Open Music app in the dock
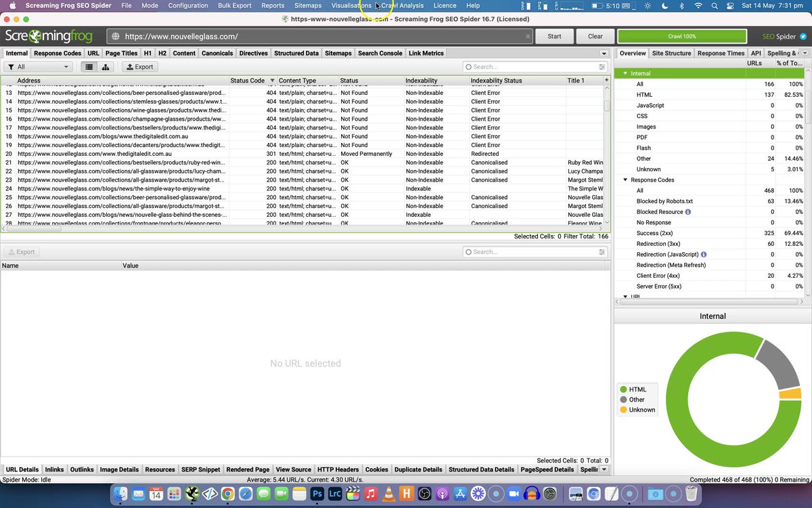The height and width of the screenshot is (508, 812). tap(370, 494)
